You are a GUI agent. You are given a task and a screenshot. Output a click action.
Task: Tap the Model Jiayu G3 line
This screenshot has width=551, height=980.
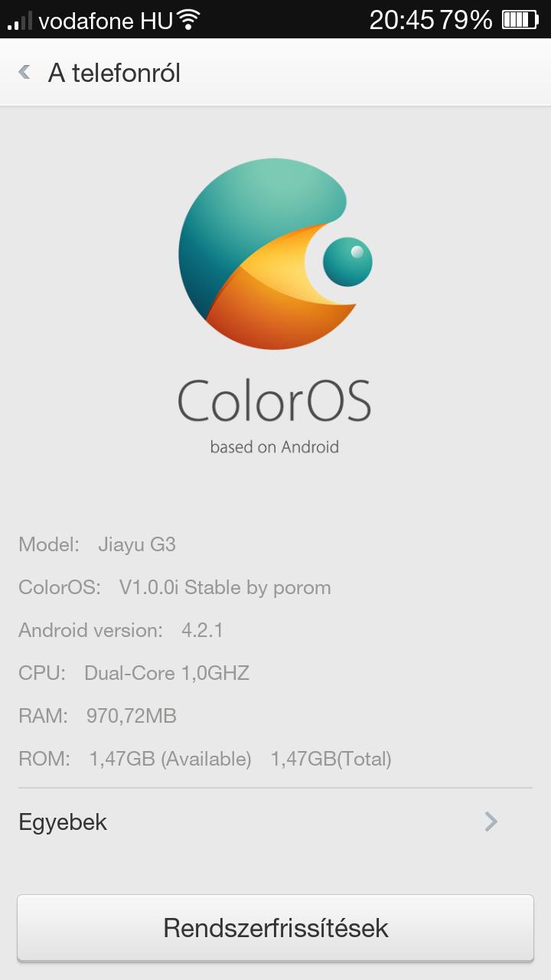(97, 545)
